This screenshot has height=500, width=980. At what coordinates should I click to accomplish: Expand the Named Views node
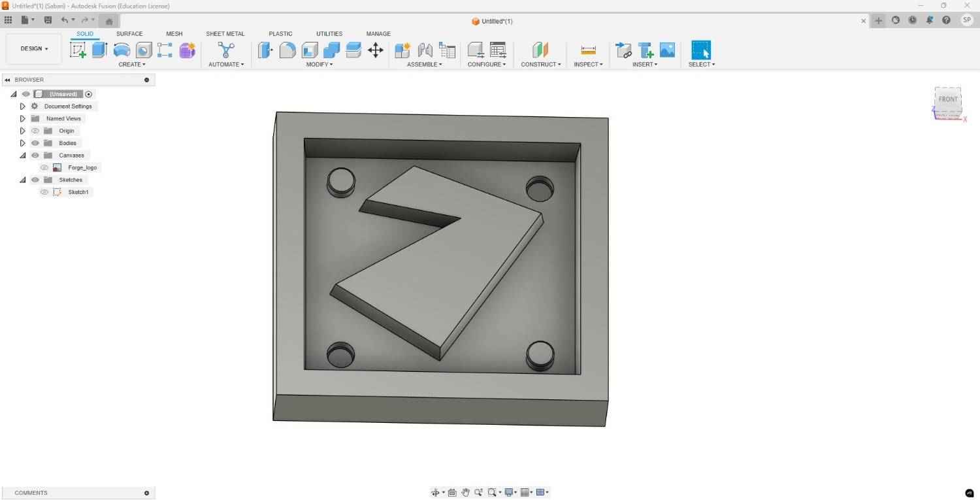pyautogui.click(x=22, y=119)
